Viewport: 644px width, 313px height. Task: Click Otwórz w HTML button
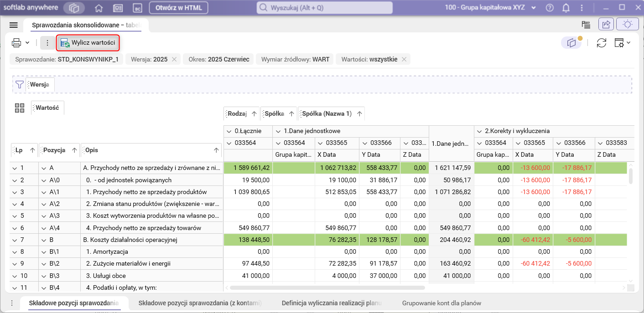[179, 8]
